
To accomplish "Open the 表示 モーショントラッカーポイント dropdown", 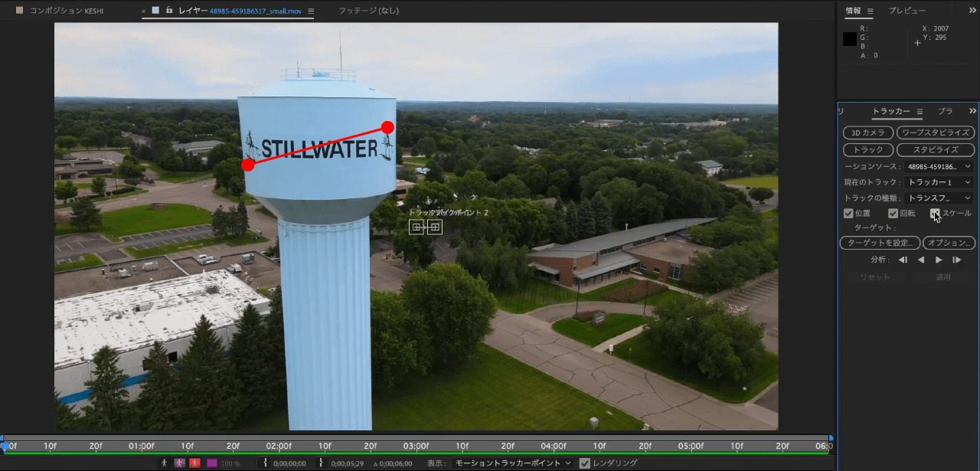I will pyautogui.click(x=513, y=463).
